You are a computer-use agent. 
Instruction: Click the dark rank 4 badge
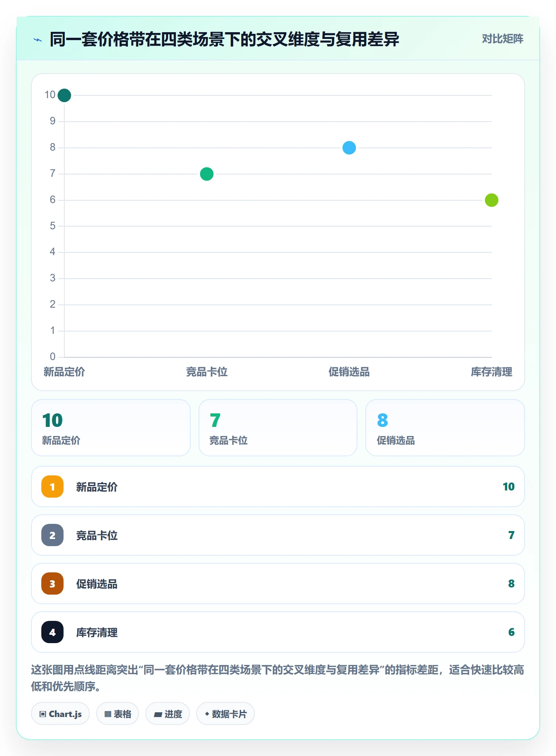[x=52, y=632]
